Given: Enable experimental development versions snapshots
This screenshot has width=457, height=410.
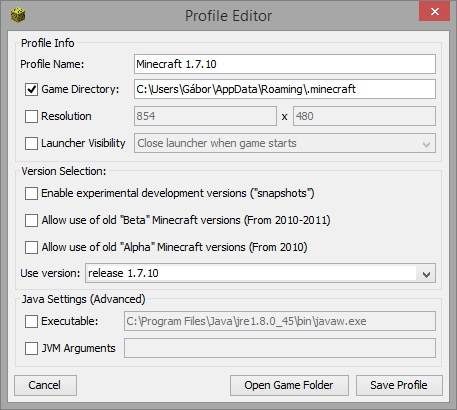Looking at the screenshot, I should tap(31, 193).
